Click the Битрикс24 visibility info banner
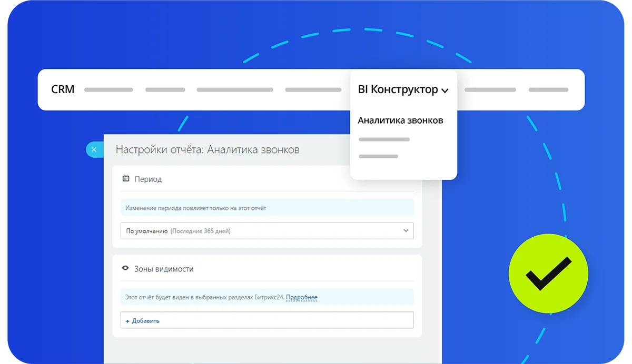Viewport: 632px width, 364px height. click(x=267, y=297)
